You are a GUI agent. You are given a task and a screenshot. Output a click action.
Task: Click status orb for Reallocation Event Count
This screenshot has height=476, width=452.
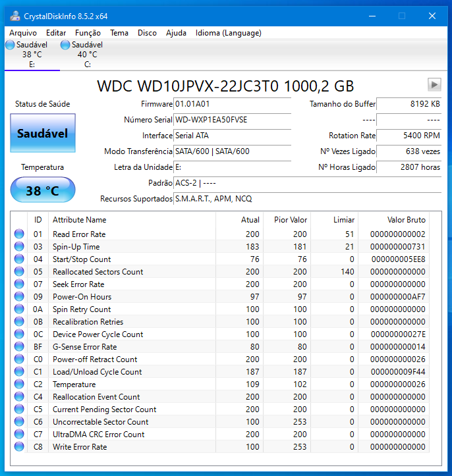point(19,396)
